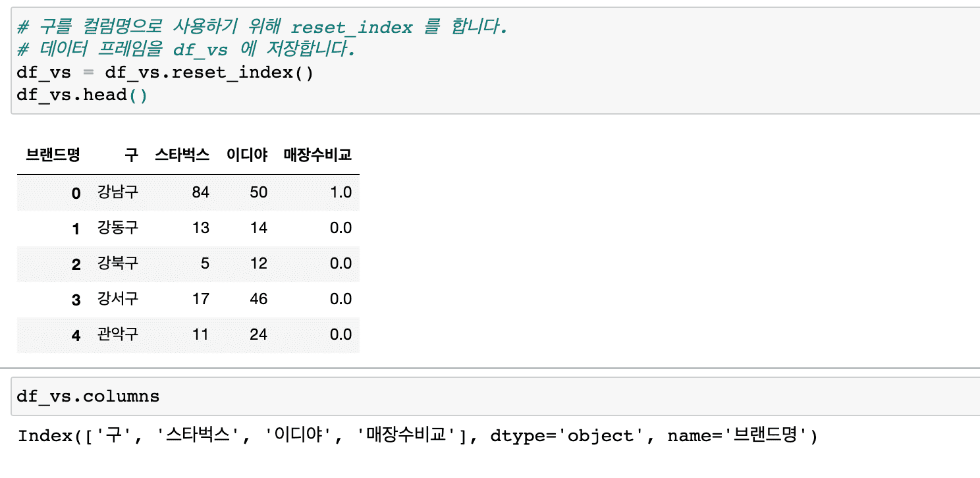The image size is (980, 478).
Task: Click the 매장수비교 value in the 강동구 row
Action: (340, 228)
